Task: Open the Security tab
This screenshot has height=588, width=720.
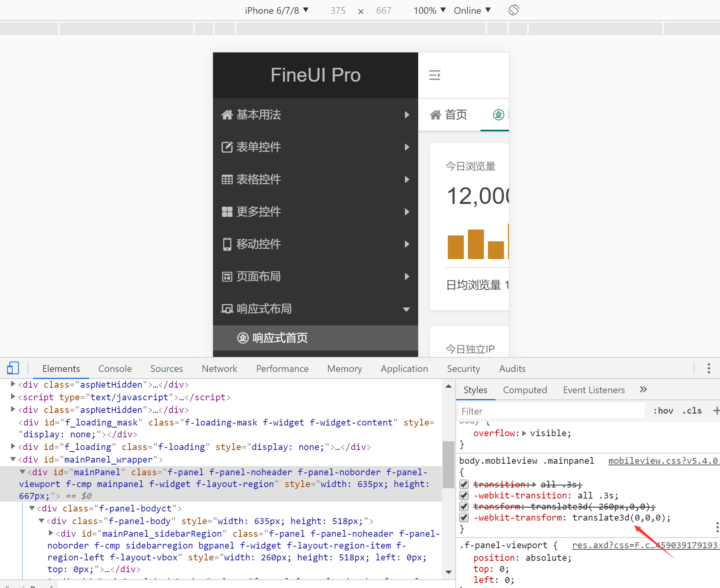Action: pyautogui.click(x=463, y=368)
